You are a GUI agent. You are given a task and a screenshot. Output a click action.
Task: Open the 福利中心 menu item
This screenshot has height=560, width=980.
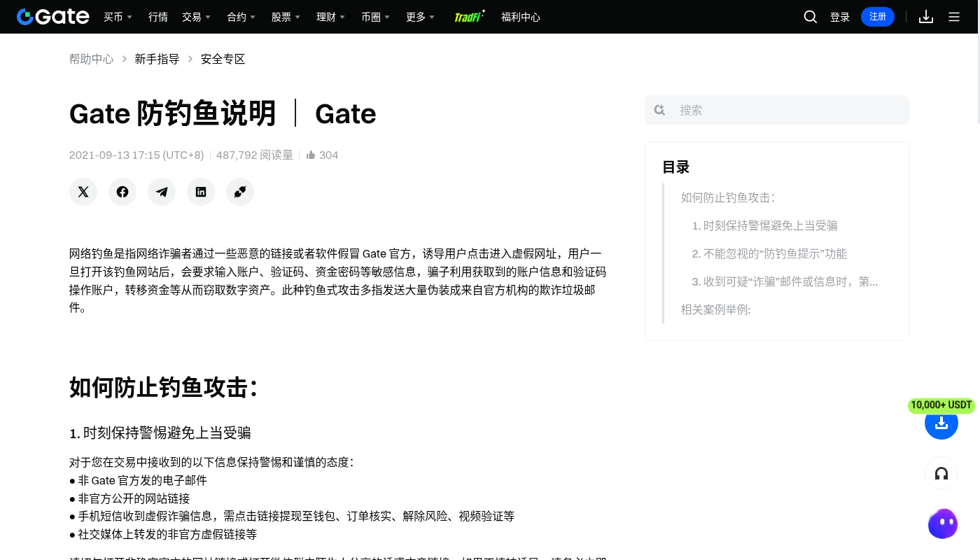[521, 17]
